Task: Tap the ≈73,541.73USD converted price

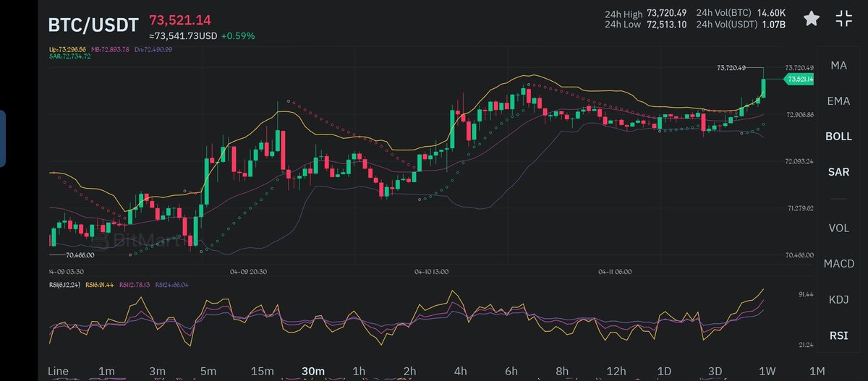Action: click(x=183, y=35)
